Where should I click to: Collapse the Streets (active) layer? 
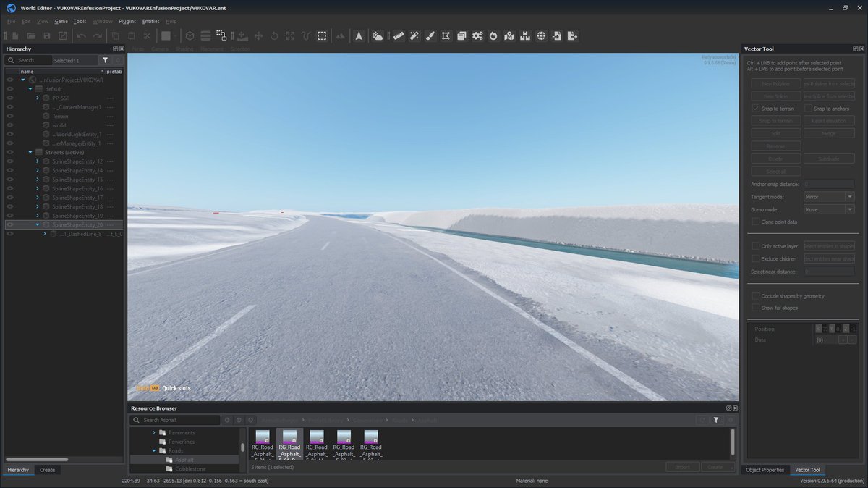pyautogui.click(x=30, y=152)
